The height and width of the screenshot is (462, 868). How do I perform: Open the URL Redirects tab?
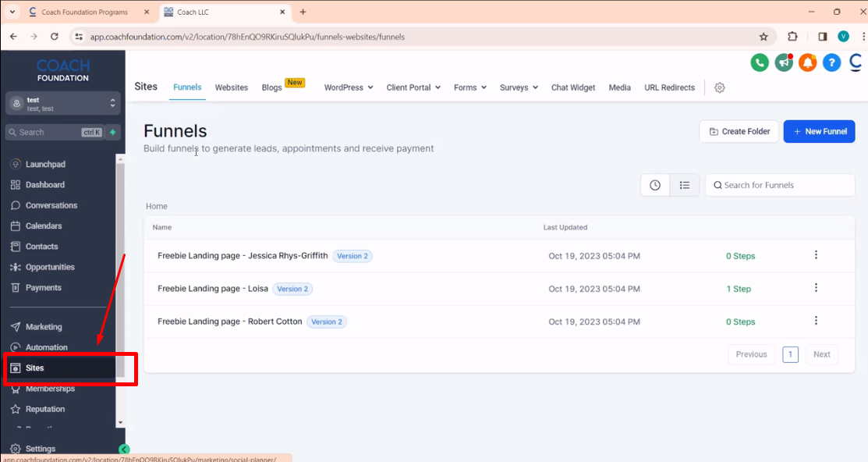point(669,87)
